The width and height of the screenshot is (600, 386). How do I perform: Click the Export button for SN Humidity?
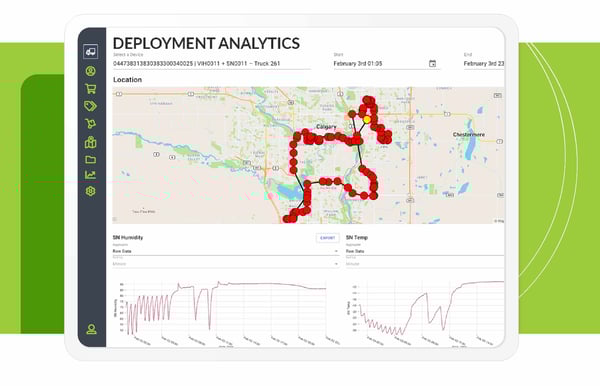point(328,238)
